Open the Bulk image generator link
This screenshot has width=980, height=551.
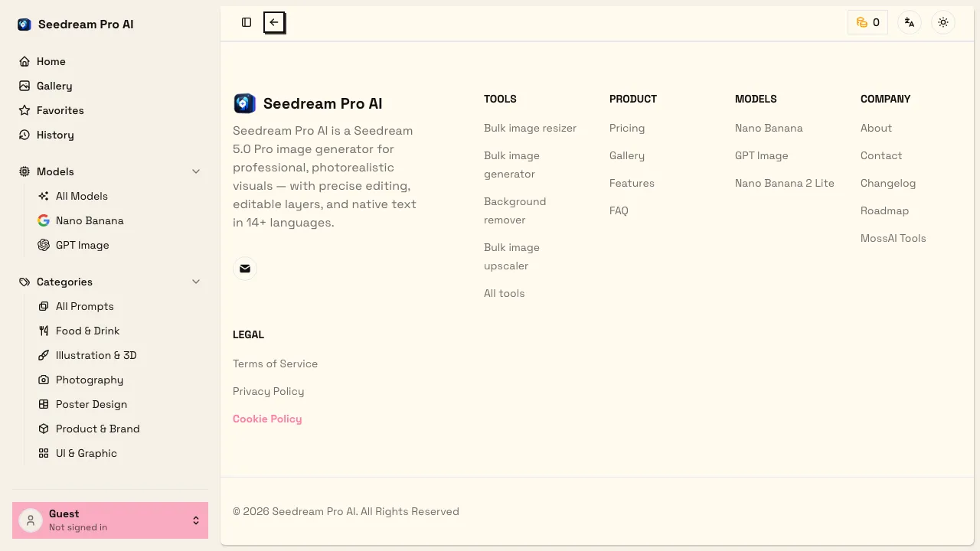click(x=511, y=165)
